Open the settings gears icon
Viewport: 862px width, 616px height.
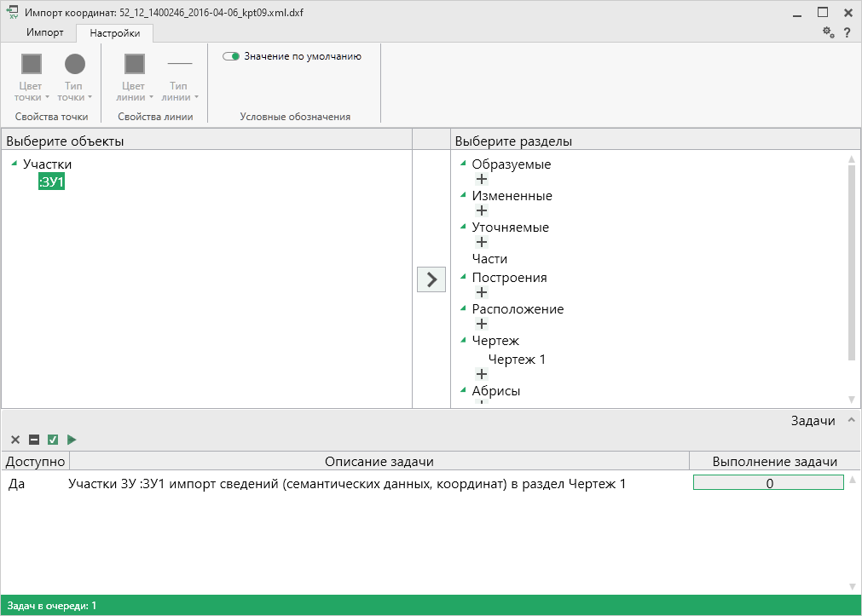tap(828, 32)
